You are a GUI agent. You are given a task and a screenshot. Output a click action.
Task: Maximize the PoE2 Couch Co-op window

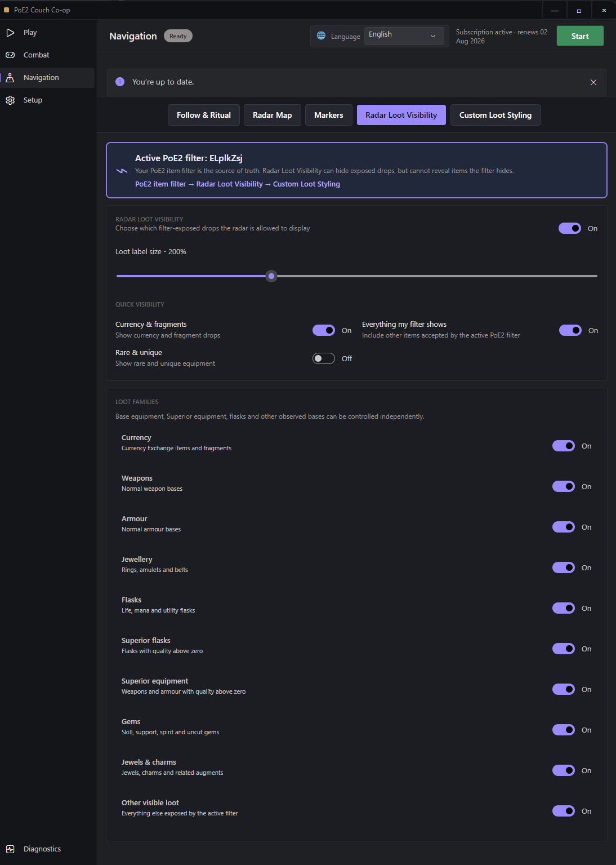pyautogui.click(x=579, y=10)
